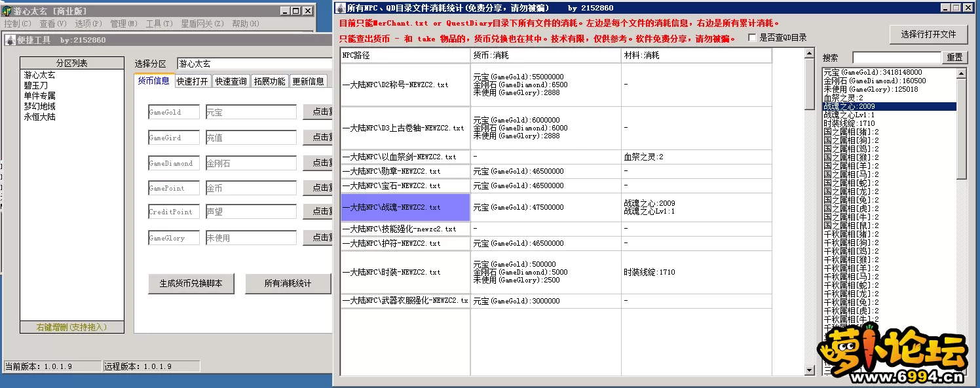
Task: Click the GameGold text field
Action: point(174,112)
